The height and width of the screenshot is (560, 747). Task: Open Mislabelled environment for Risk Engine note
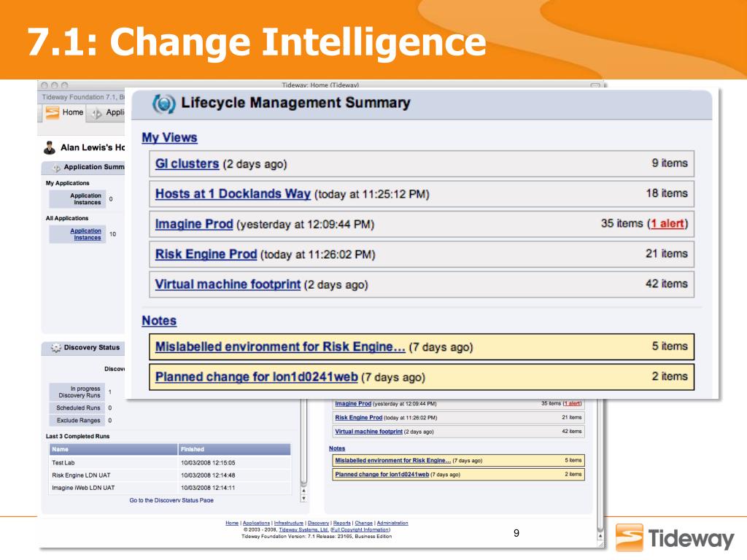[280, 346]
